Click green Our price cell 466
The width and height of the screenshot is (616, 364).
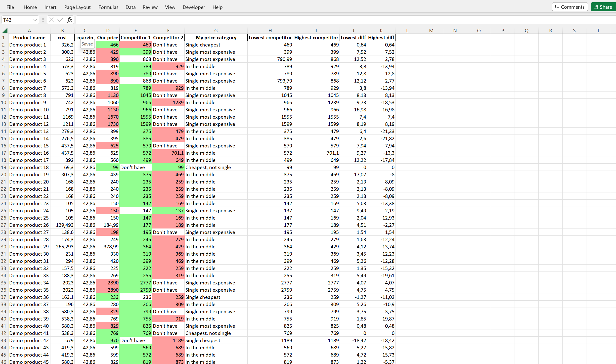click(x=108, y=45)
